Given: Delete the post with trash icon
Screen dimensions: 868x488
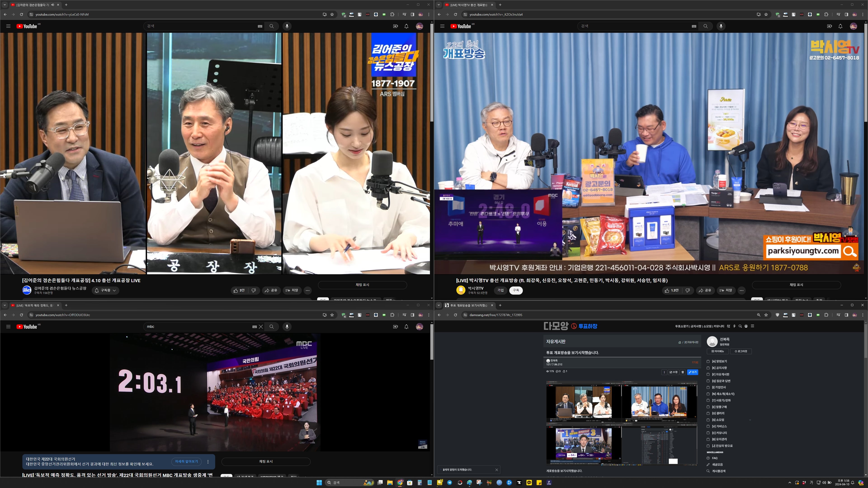Looking at the screenshot, I should coord(683,372).
